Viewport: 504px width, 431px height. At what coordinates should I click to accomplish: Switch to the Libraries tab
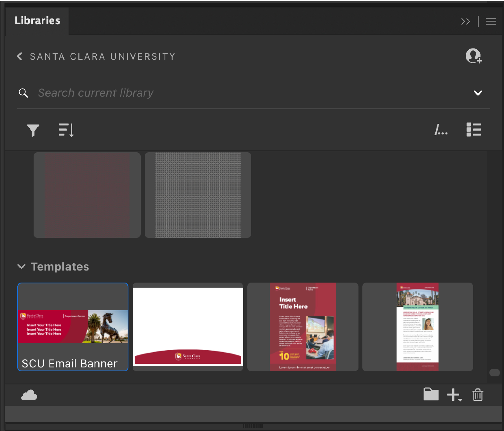[x=37, y=20]
